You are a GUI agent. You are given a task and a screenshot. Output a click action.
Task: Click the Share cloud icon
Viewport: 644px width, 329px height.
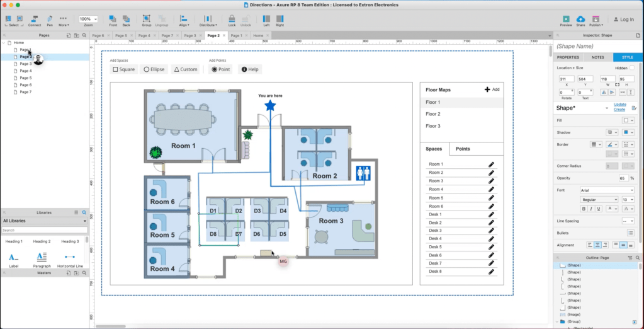580,20
